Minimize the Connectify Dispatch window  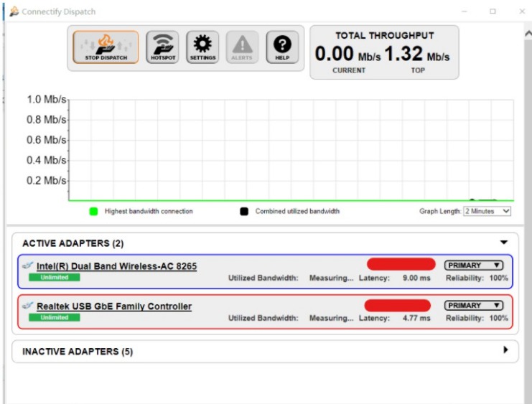click(465, 11)
